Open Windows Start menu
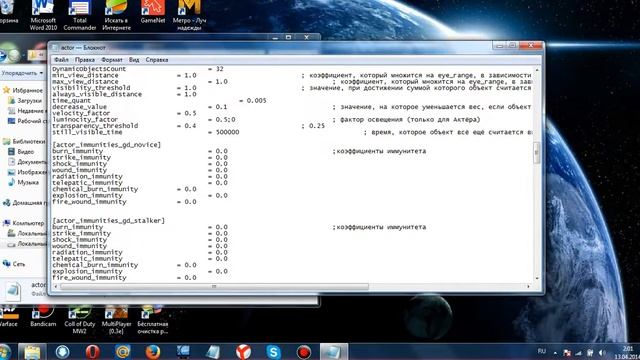This screenshot has width=640, height=360. 5,352
